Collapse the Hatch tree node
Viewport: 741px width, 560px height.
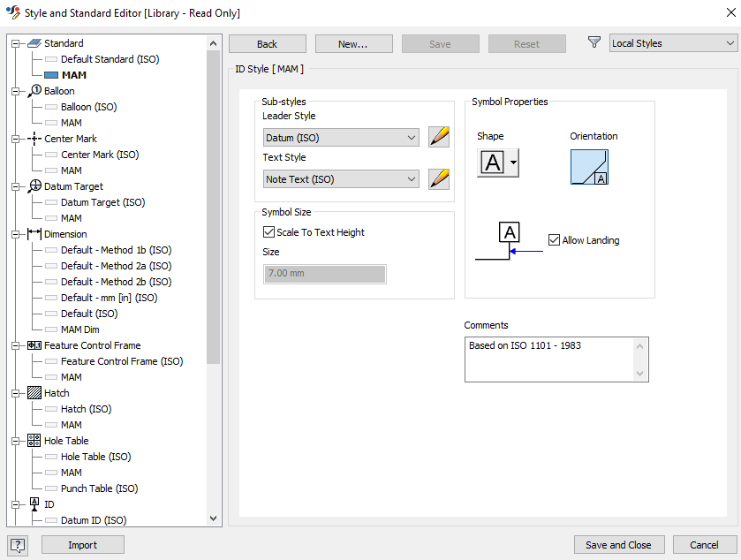pos(16,394)
